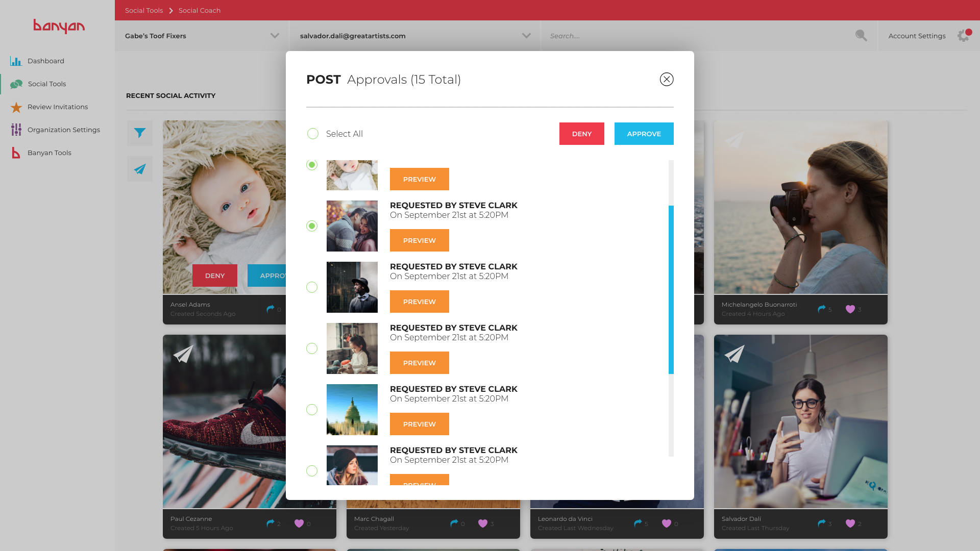Click the blue paper plane send icon

tap(139, 169)
